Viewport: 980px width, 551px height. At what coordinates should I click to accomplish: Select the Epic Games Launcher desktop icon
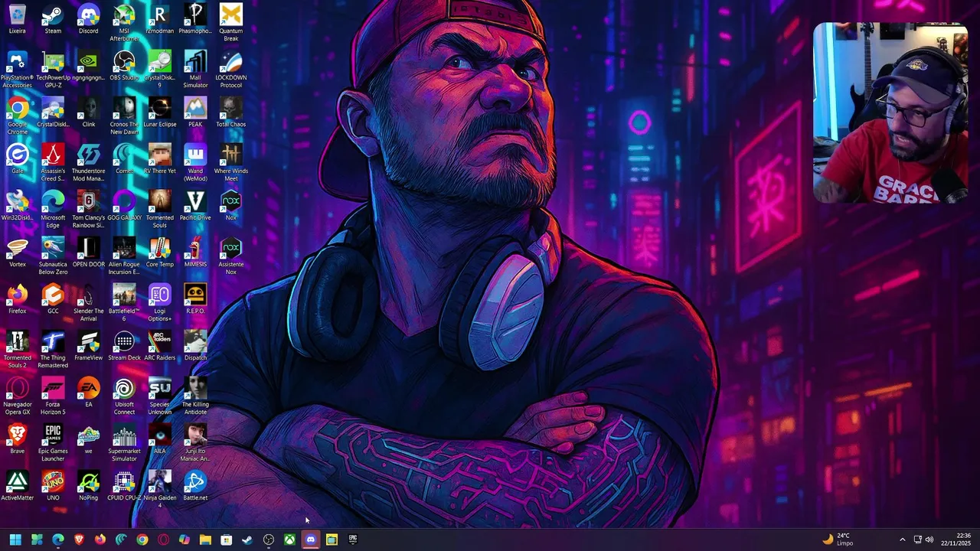click(53, 443)
